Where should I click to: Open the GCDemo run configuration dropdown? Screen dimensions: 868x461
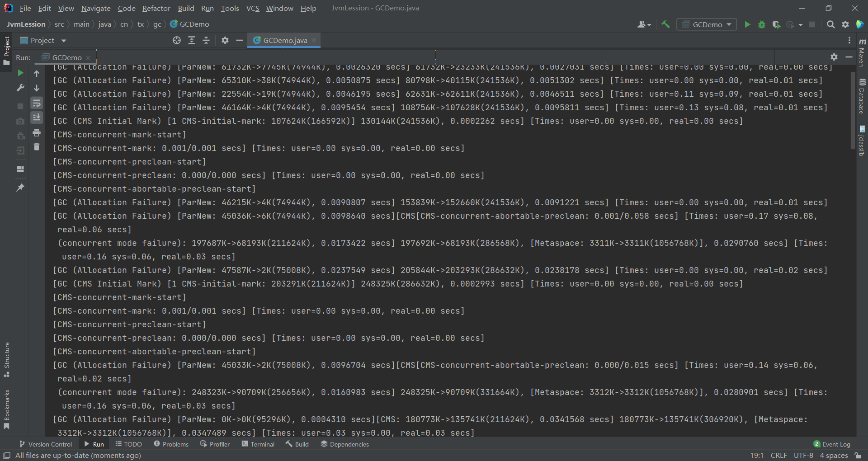[x=707, y=24]
